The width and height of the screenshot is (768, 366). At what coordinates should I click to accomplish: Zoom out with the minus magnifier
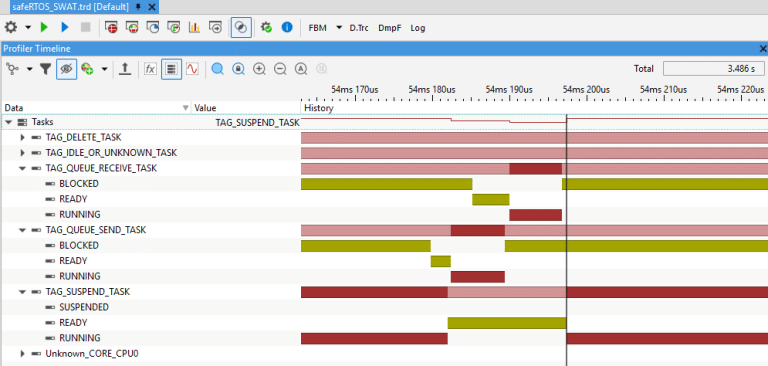pyautogui.click(x=280, y=69)
